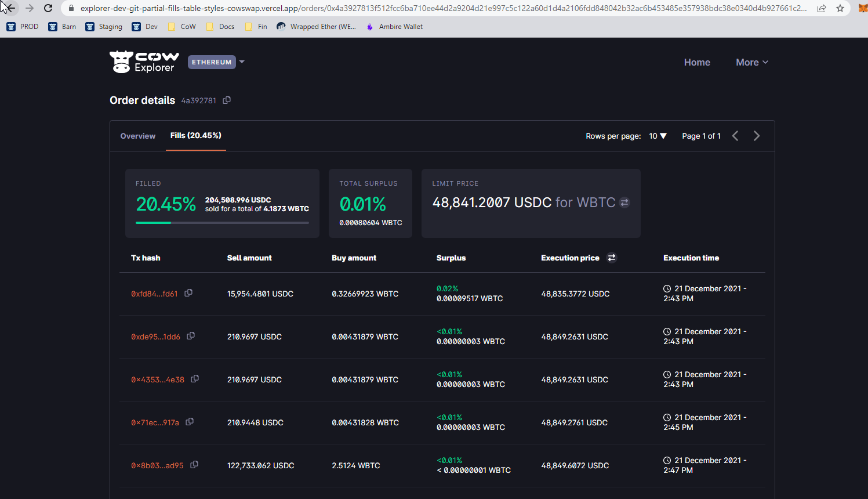
Task: Copy tx hash 0xfd84...fd61
Action: click(x=188, y=293)
